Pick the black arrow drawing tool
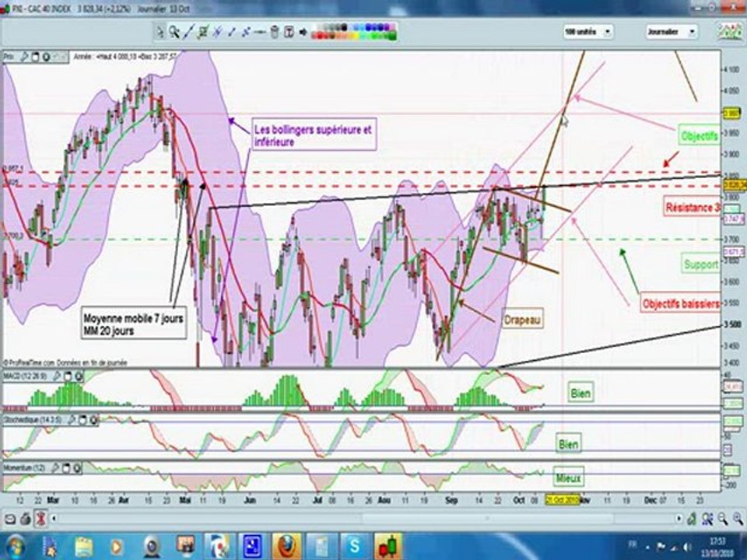 click(x=303, y=32)
